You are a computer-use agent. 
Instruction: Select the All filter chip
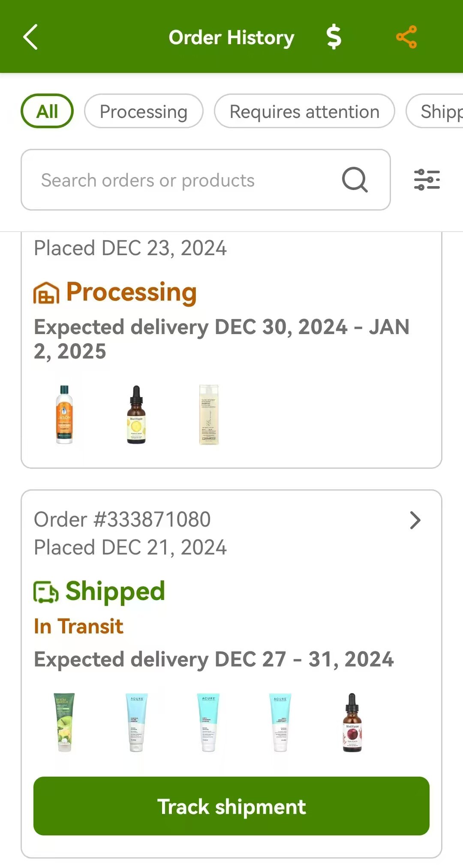[x=47, y=111]
